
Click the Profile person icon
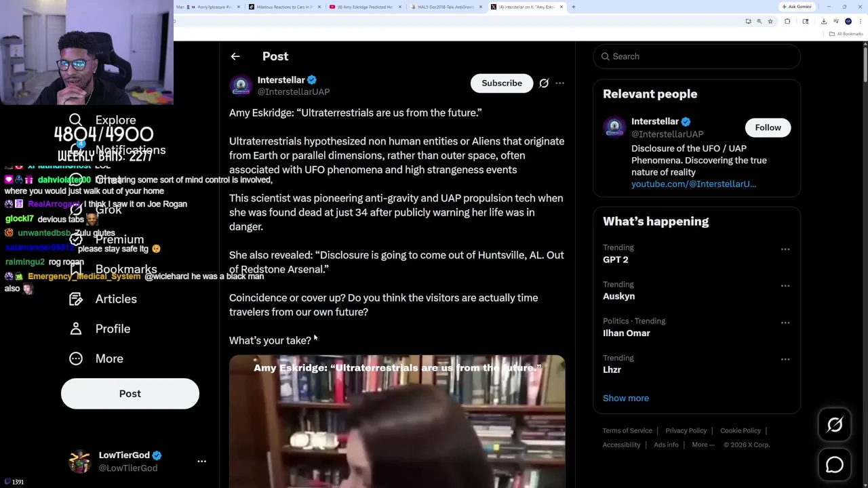click(x=76, y=329)
